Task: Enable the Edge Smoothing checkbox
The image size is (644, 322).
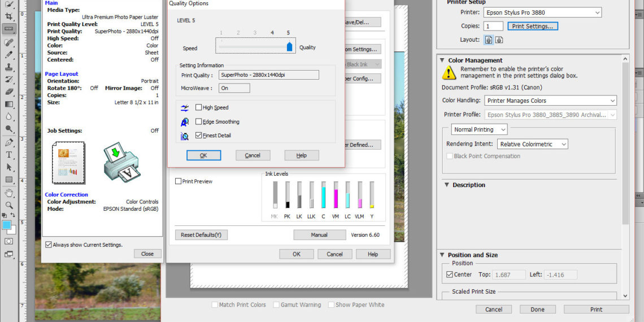Action: 199,121
